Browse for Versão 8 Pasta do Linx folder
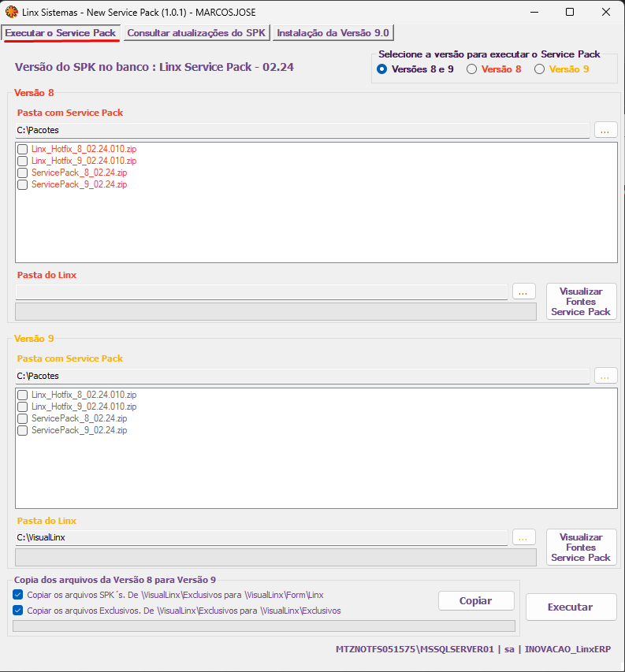Image resolution: width=625 pixels, height=672 pixels. [x=524, y=291]
